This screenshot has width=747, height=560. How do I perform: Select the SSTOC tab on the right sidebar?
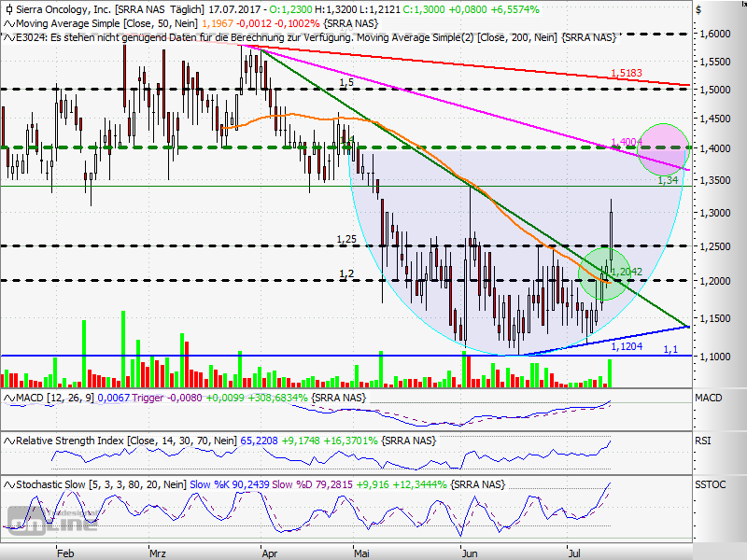712,484
